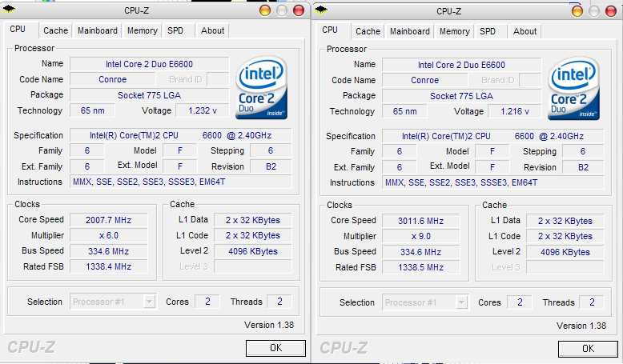Close left CPU-Z window with red button
The width and height of the screenshot is (623, 364).
(x=299, y=10)
